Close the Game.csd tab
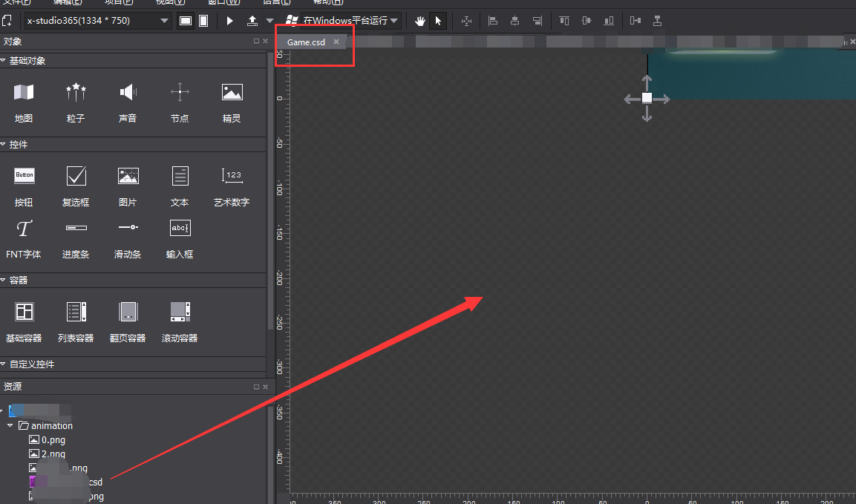 point(336,42)
